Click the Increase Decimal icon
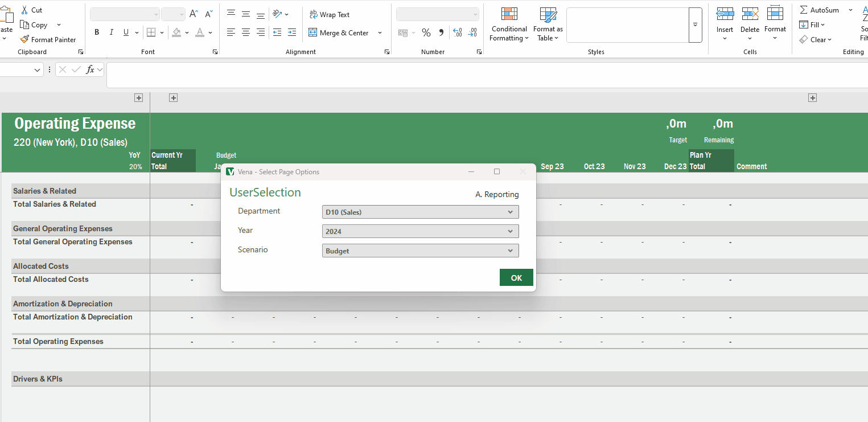This screenshot has width=868, height=422. (x=458, y=32)
